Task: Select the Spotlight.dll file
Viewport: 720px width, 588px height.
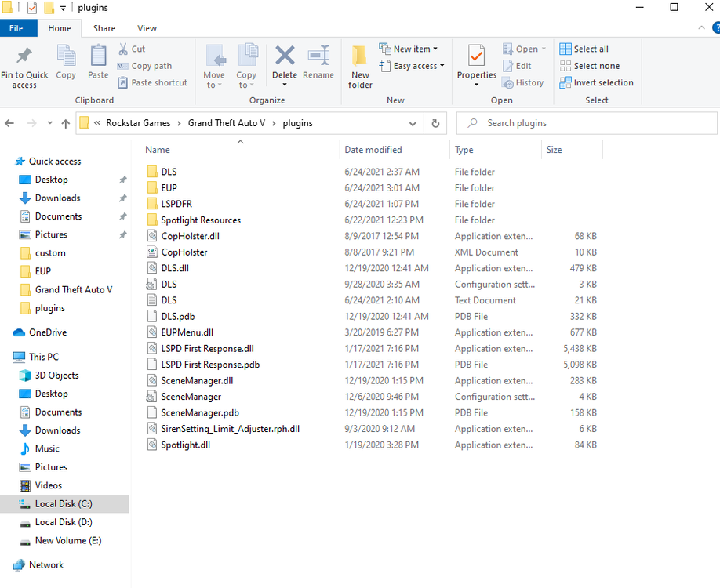Action: tap(186, 445)
